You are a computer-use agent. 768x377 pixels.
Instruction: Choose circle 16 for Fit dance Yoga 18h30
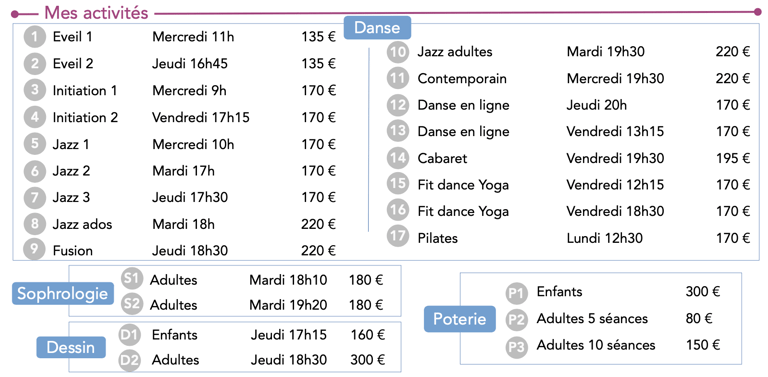click(398, 211)
